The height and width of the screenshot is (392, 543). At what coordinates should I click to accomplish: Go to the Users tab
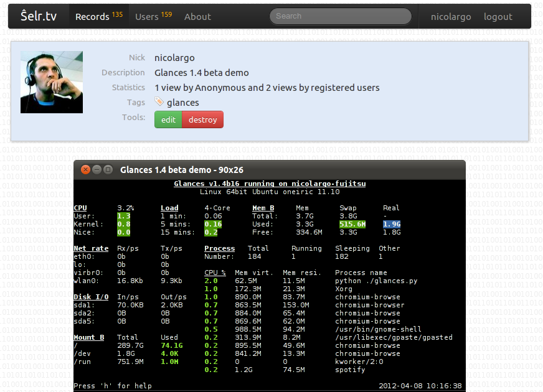click(x=147, y=17)
